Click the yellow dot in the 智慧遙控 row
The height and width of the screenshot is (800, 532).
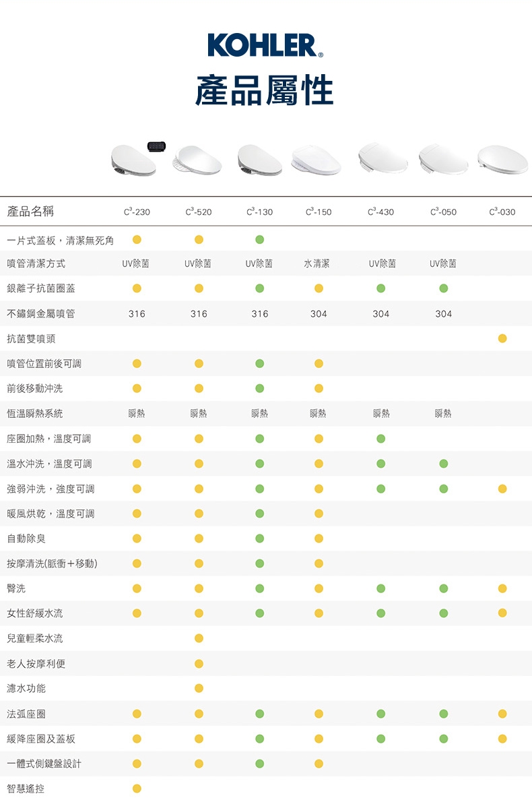(x=137, y=789)
